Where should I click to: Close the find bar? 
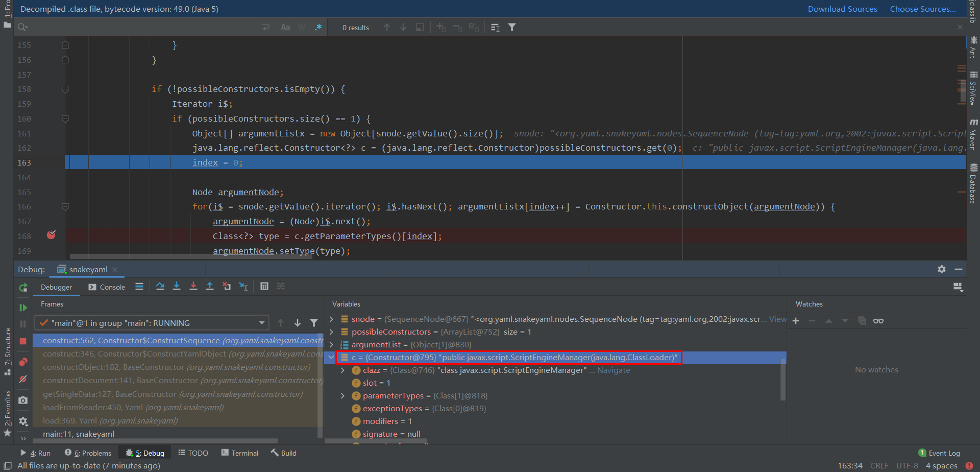pos(960,27)
